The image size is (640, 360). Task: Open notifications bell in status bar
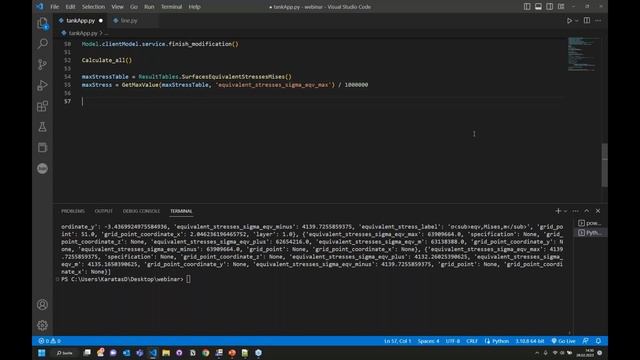[598, 341]
